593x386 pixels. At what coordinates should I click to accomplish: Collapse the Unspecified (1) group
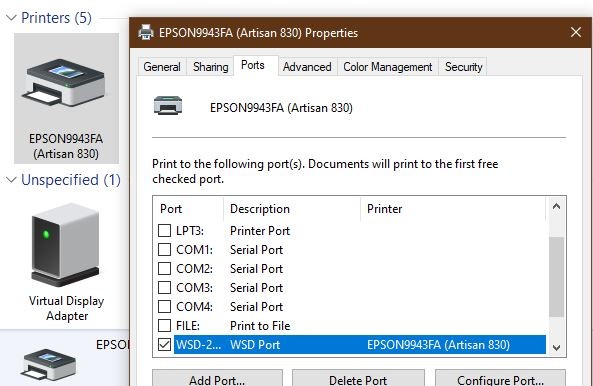coord(11,180)
